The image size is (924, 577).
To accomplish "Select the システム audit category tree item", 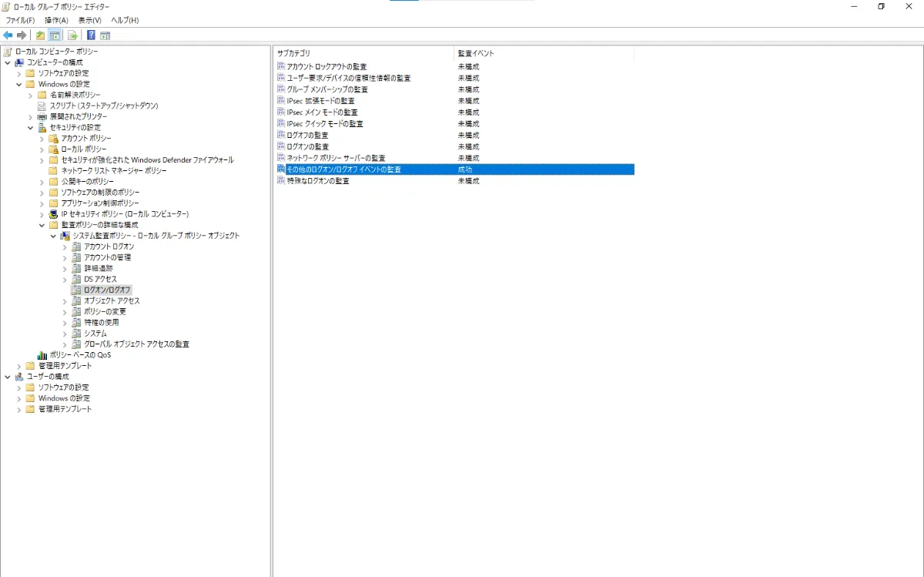I will (x=95, y=334).
